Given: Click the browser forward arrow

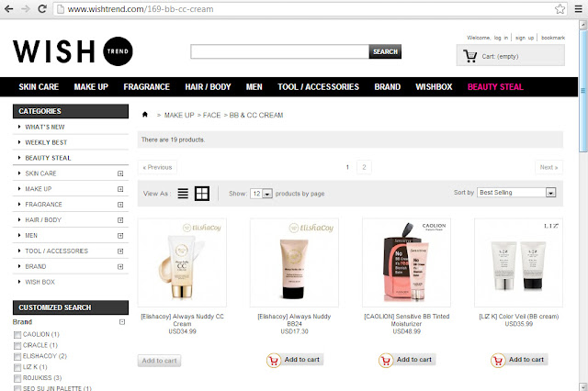Looking at the screenshot, I should (x=26, y=8).
